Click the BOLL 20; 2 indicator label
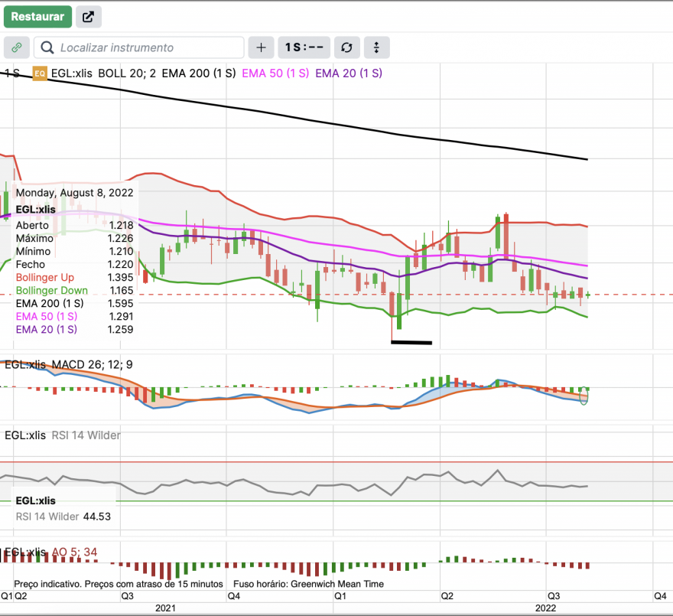The height and width of the screenshot is (616, 673). pos(127,73)
